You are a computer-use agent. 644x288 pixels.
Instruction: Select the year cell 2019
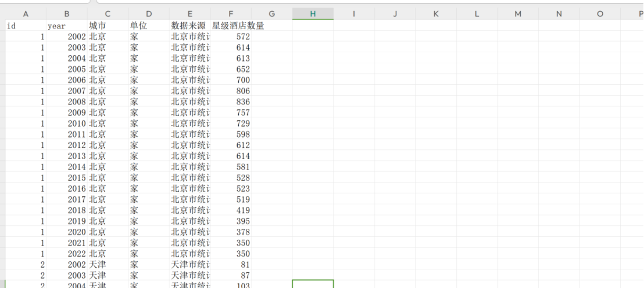[x=66, y=221]
